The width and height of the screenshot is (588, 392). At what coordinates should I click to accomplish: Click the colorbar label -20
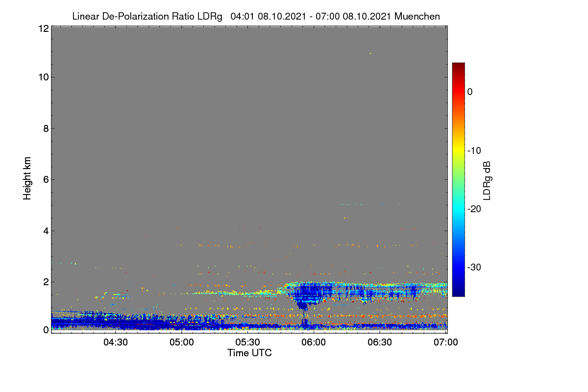(x=475, y=209)
